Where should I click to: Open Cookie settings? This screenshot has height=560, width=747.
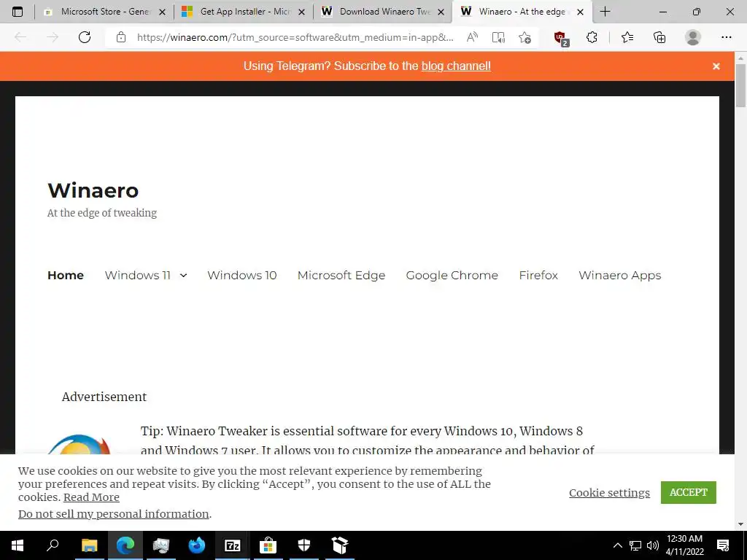click(x=609, y=493)
